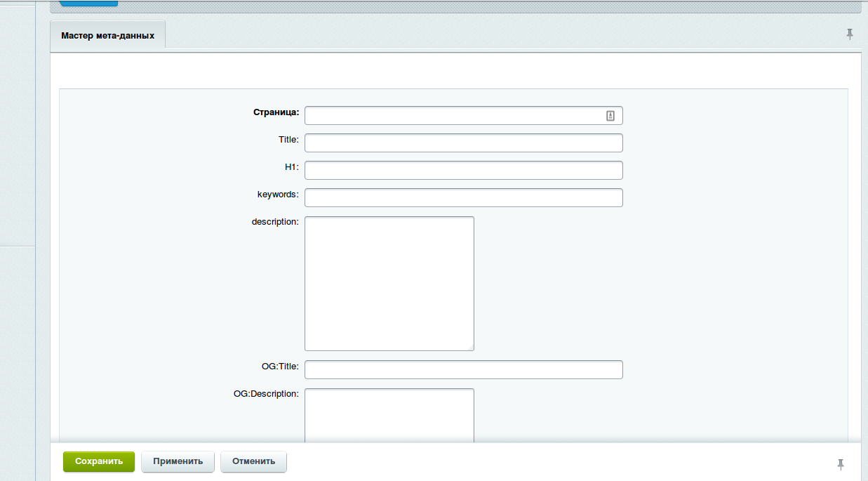Select the H1 input field
Screen dimensions: 868x481
coord(463,171)
